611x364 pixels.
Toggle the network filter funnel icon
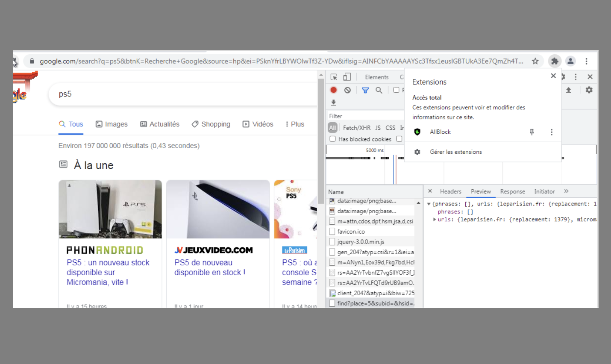[365, 90]
